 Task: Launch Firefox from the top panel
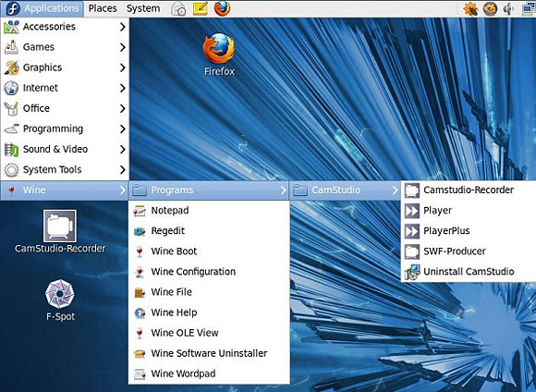click(222, 8)
